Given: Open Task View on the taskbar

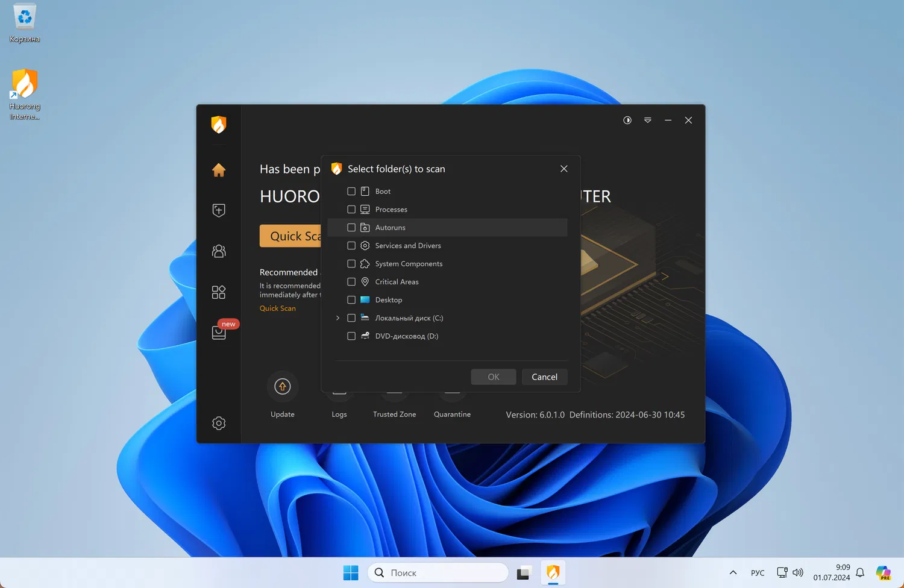Looking at the screenshot, I should point(523,573).
